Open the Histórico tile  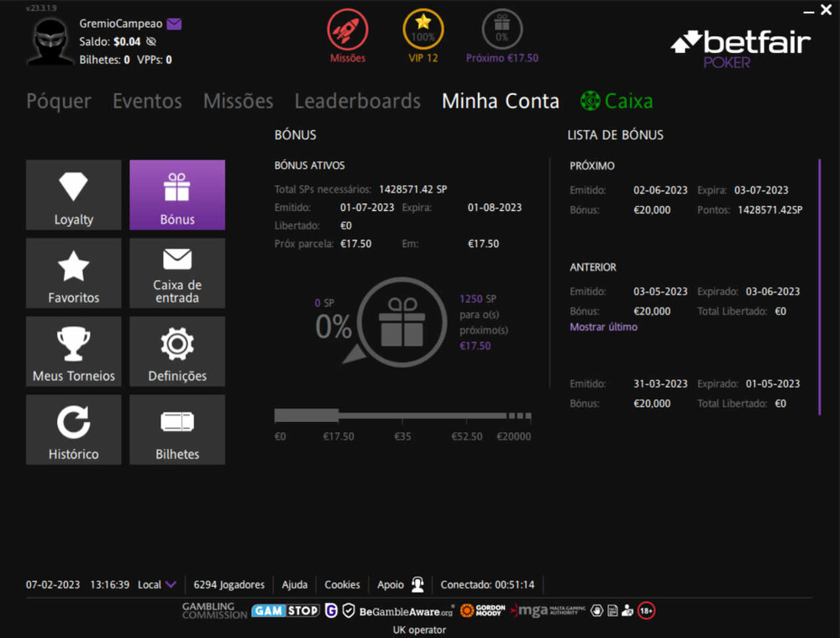pos(74,429)
